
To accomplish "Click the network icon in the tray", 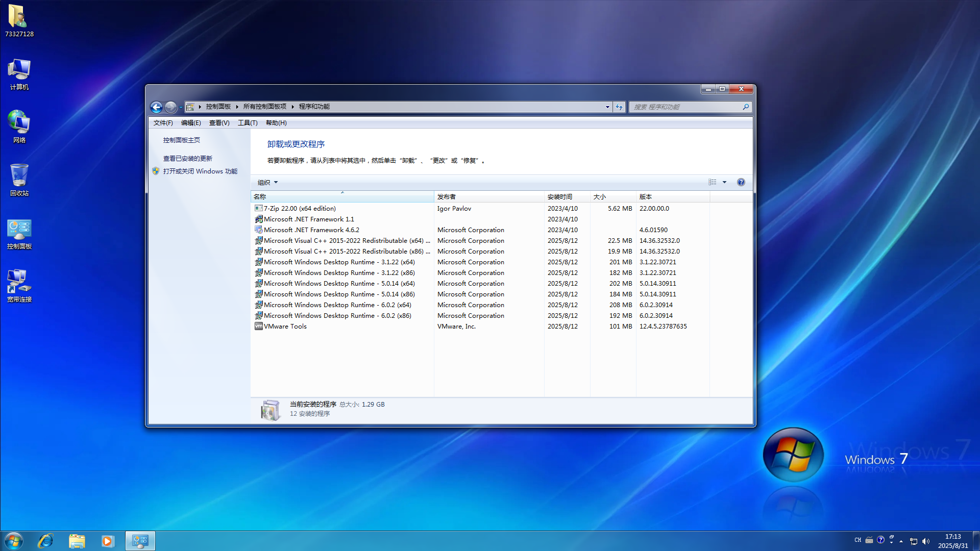I will click(x=914, y=541).
